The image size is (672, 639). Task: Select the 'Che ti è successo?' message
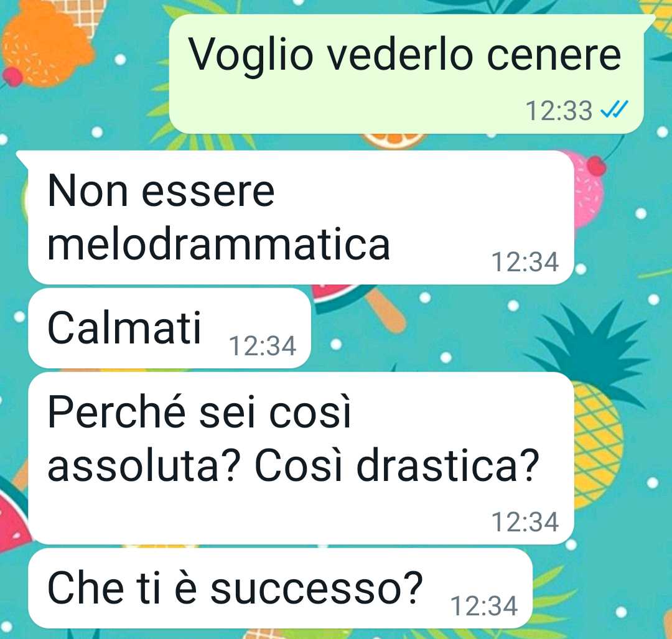tap(280, 589)
